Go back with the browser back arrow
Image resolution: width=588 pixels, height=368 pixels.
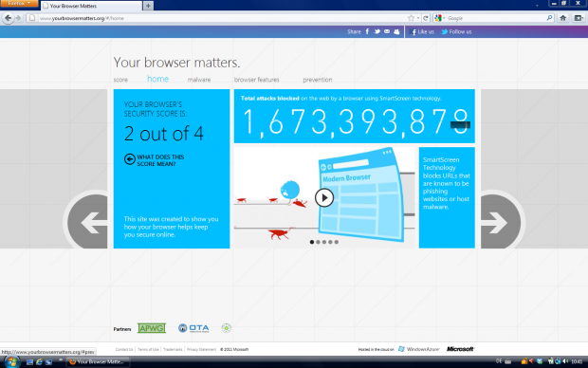(x=8, y=18)
